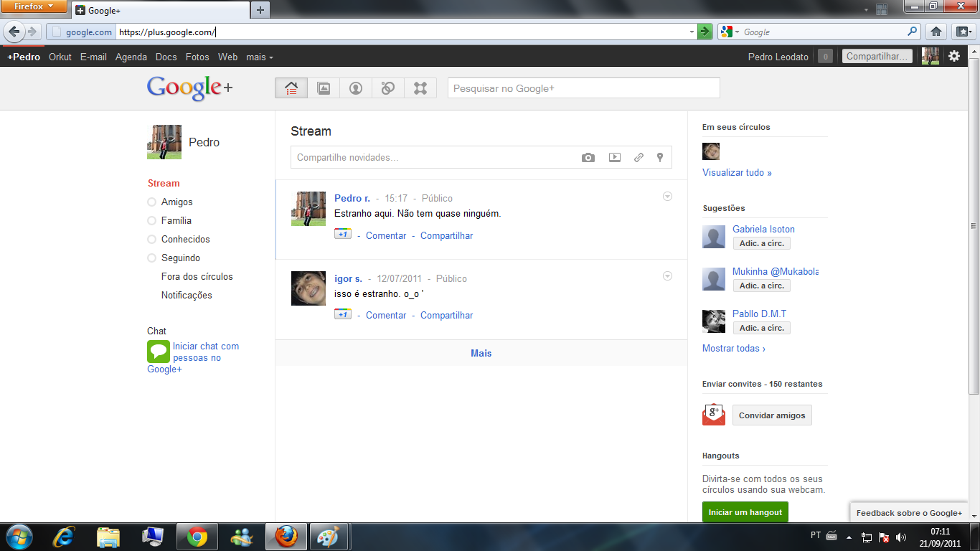Open the address bar history dropdown arrow

tap(692, 32)
